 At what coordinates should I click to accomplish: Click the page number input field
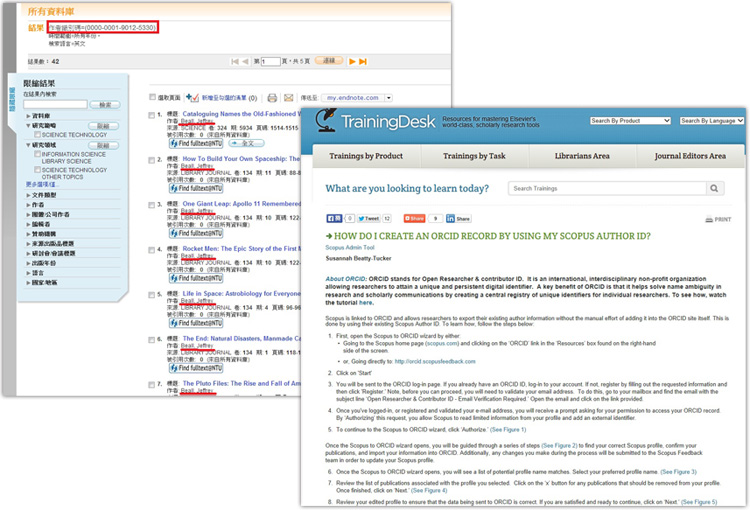270,61
